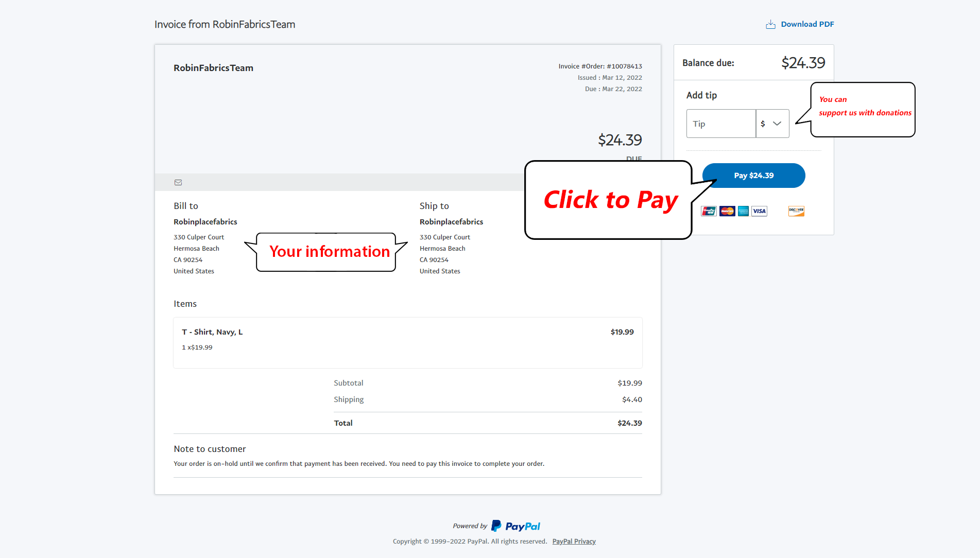Click the "Your information" callout bubble
The image size is (980, 558).
pos(329,252)
